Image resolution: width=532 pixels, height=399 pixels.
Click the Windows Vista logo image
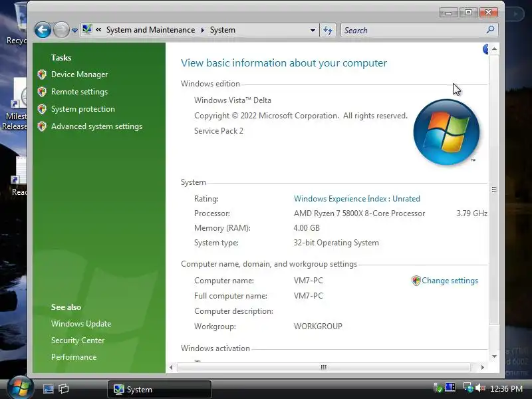(x=446, y=132)
